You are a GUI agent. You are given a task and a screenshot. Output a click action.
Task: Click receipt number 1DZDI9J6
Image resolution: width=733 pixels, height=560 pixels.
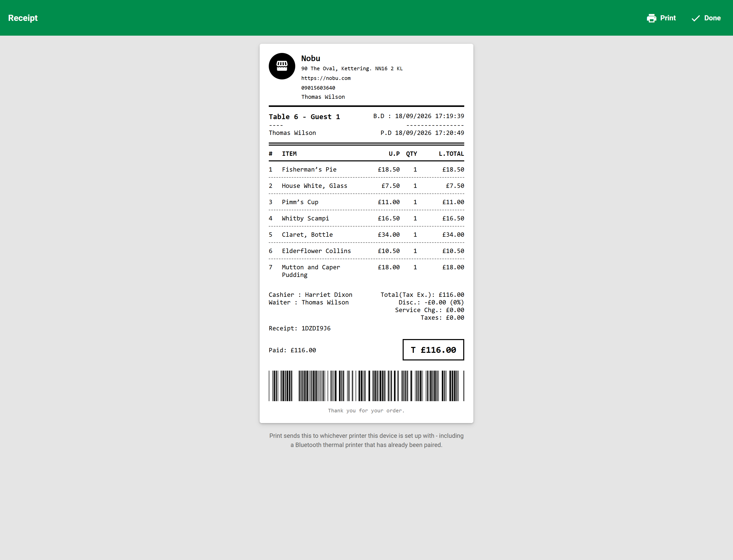[316, 328]
